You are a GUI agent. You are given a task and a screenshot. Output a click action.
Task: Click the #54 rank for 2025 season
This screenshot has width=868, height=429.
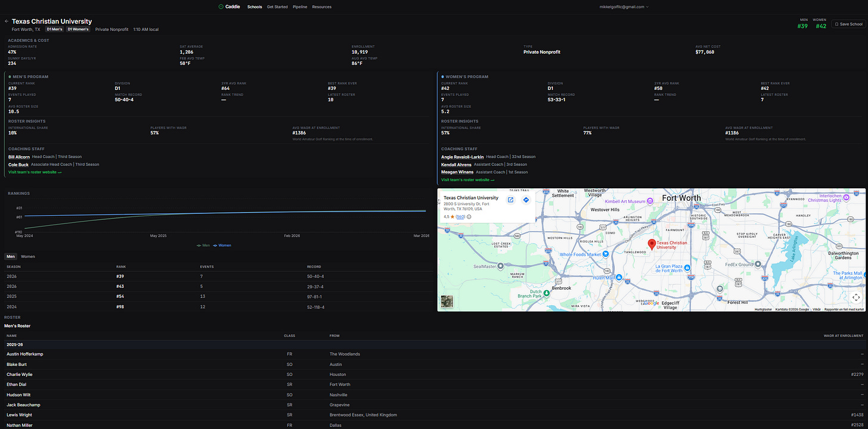point(121,296)
